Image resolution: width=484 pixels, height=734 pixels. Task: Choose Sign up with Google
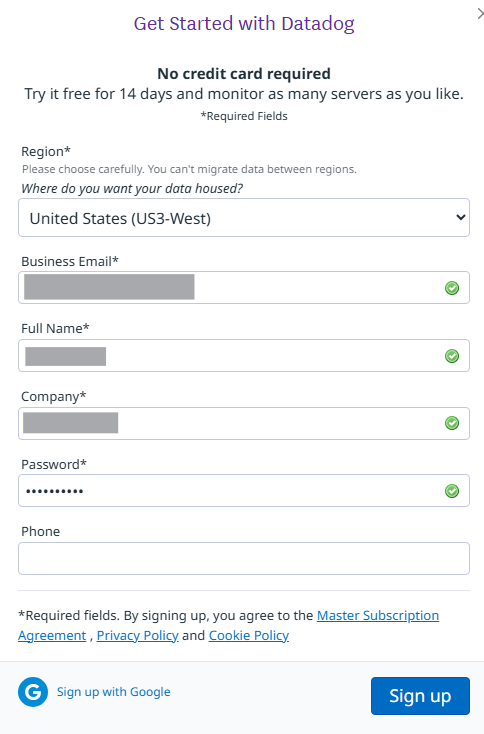pyautogui.click(x=113, y=691)
